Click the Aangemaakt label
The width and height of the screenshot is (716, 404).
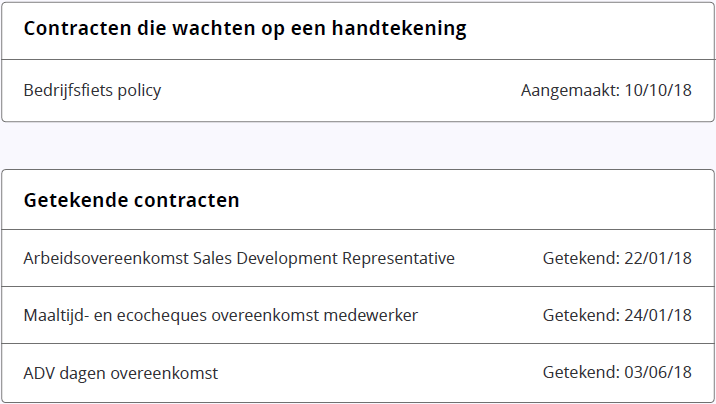click(570, 90)
